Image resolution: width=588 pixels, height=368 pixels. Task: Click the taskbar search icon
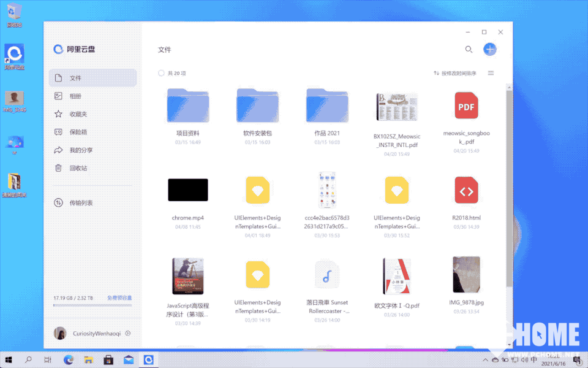pos(28,360)
